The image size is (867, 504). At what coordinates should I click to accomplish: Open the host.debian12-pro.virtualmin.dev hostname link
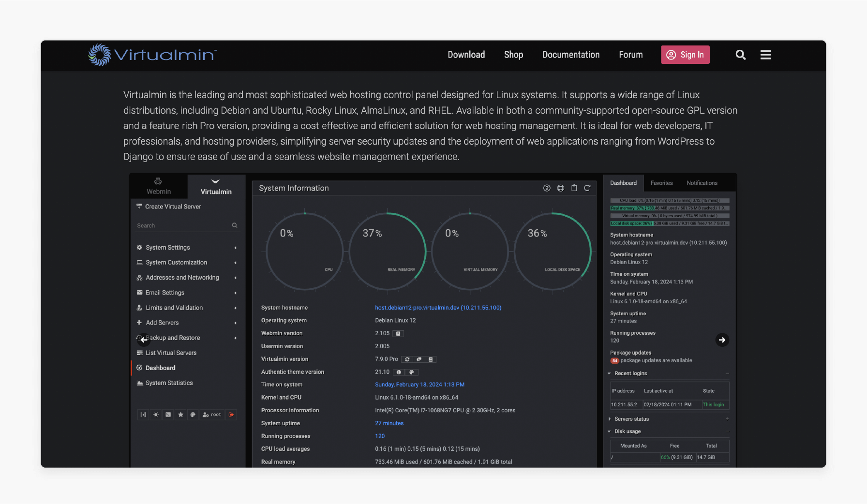(438, 308)
